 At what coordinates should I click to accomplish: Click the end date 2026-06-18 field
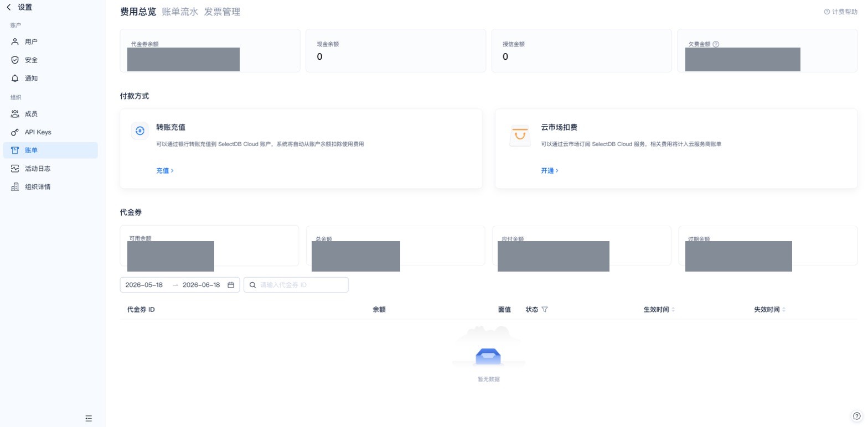201,285
